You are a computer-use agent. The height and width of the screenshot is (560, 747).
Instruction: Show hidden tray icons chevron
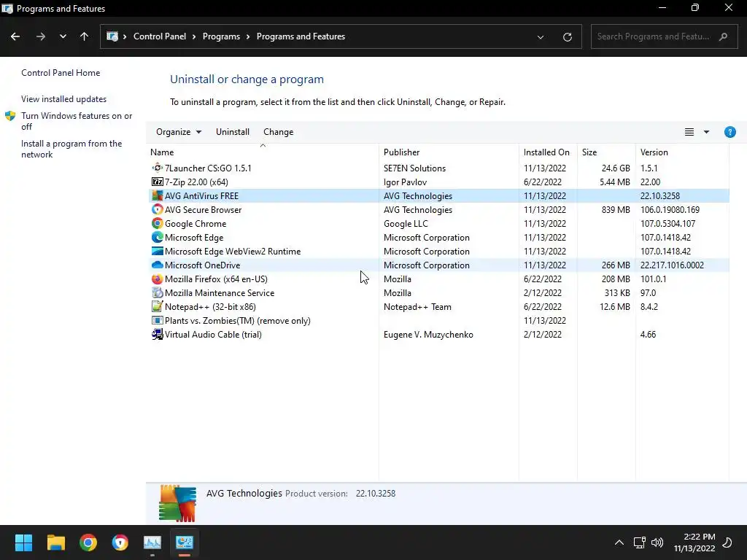coord(619,542)
